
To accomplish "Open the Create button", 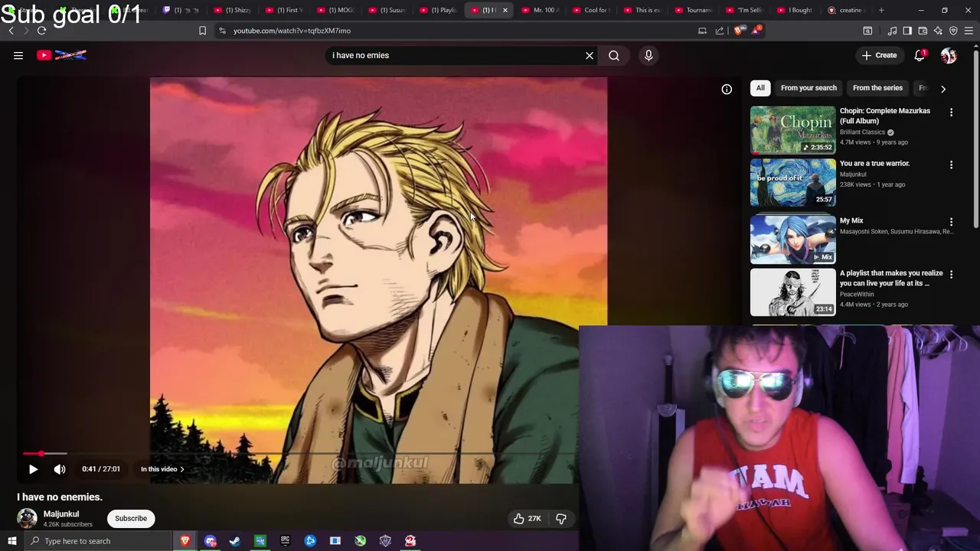I will click(x=879, y=55).
